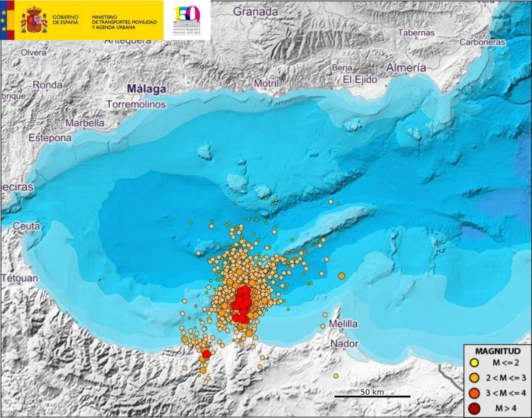532x418 pixels.
Task: Click the MAGNITUD legend title
Action: (x=497, y=351)
